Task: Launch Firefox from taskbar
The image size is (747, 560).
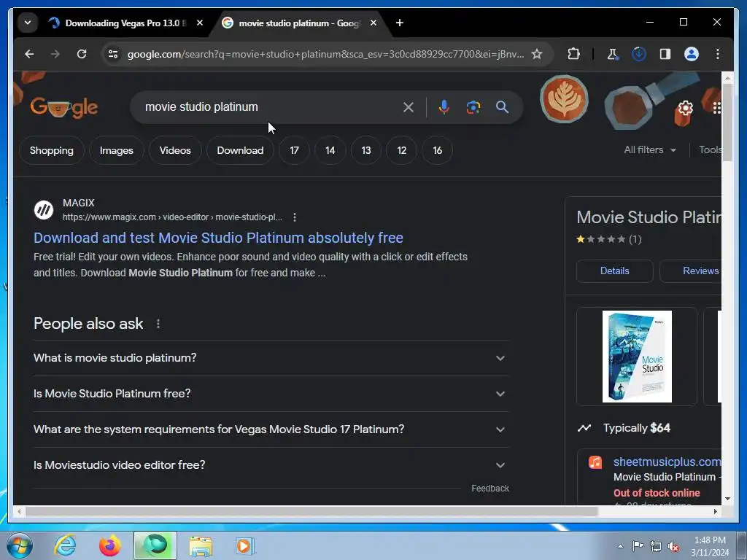Action: pyautogui.click(x=109, y=545)
